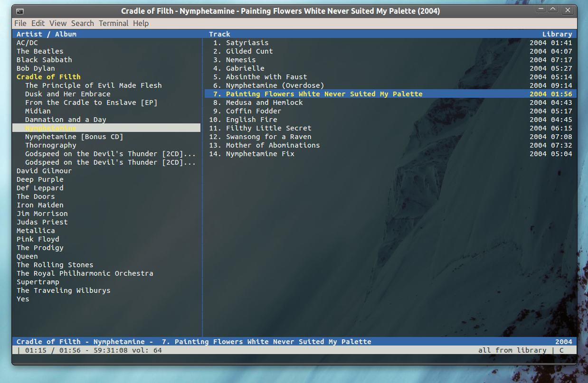This screenshot has height=383, width=588.
Task: Open the View menu
Action: [x=58, y=23]
